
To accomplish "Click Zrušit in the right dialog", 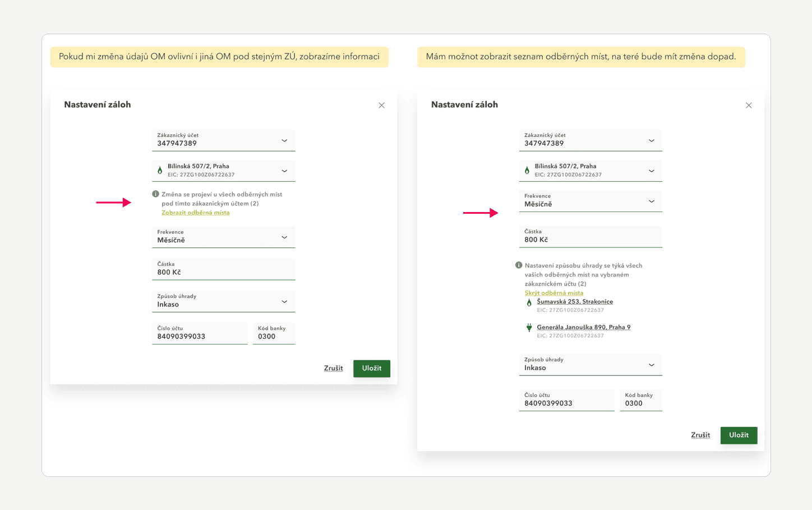I will click(x=700, y=435).
